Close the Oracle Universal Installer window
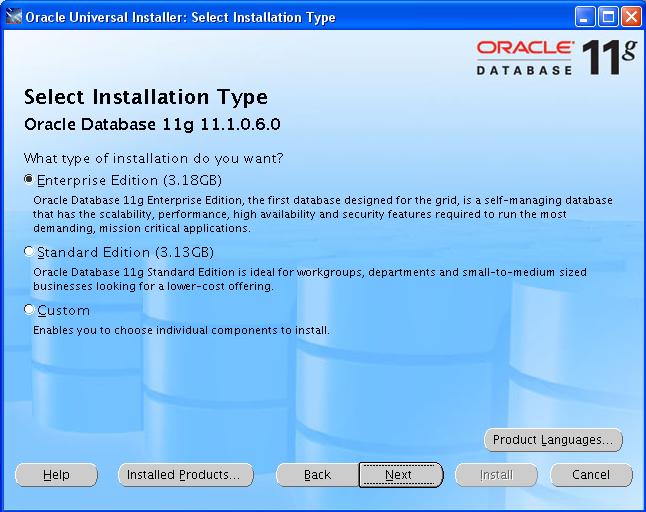 tap(630, 16)
